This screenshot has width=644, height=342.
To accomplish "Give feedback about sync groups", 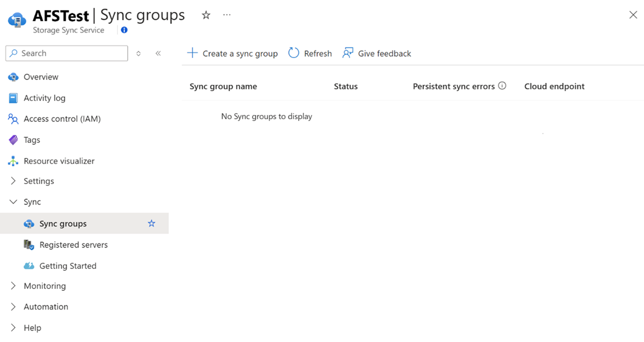I will tap(376, 53).
